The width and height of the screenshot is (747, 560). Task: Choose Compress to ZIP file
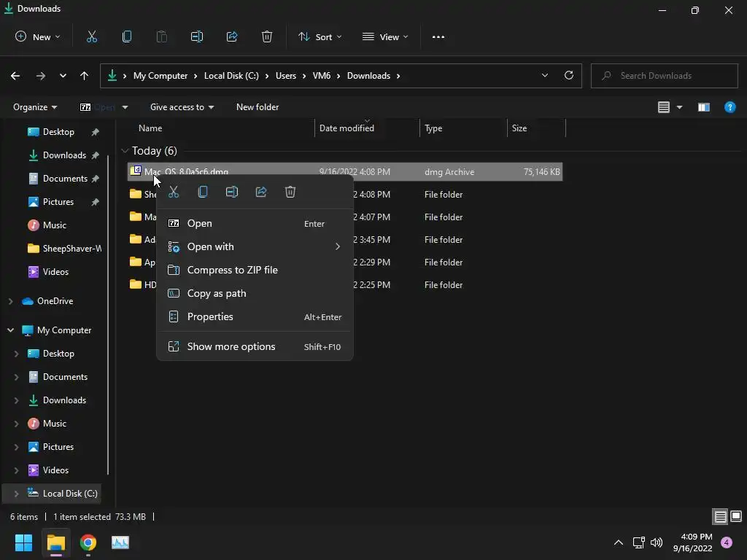click(255, 270)
